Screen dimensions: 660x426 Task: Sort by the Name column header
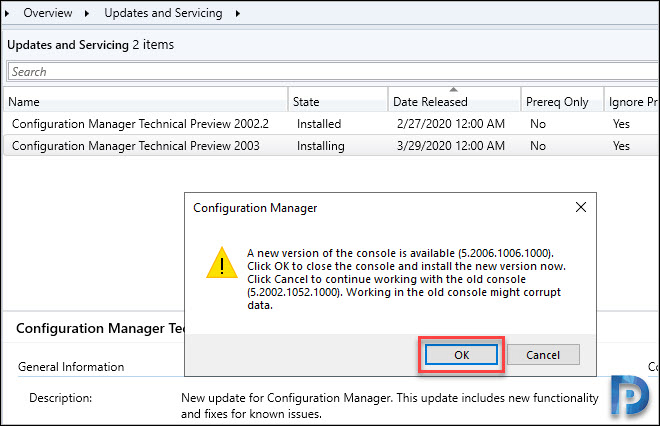pyautogui.click(x=146, y=101)
